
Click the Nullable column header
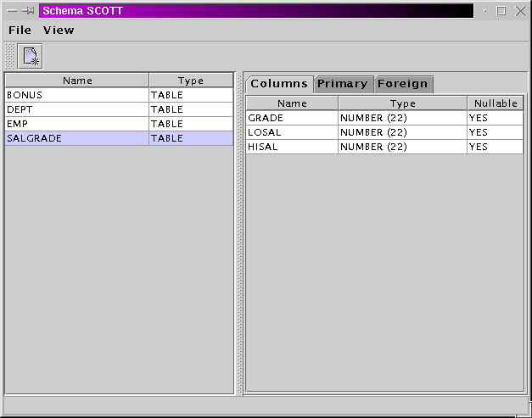point(496,103)
